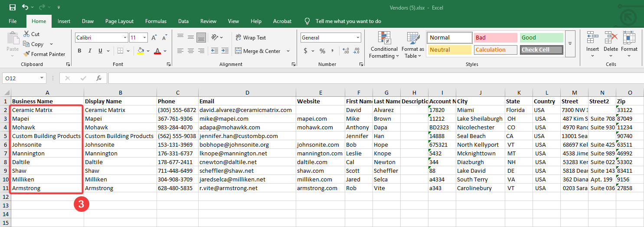This screenshot has height=227, width=644.
Task: Activate the Format Painter brush
Action: pyautogui.click(x=26, y=54)
